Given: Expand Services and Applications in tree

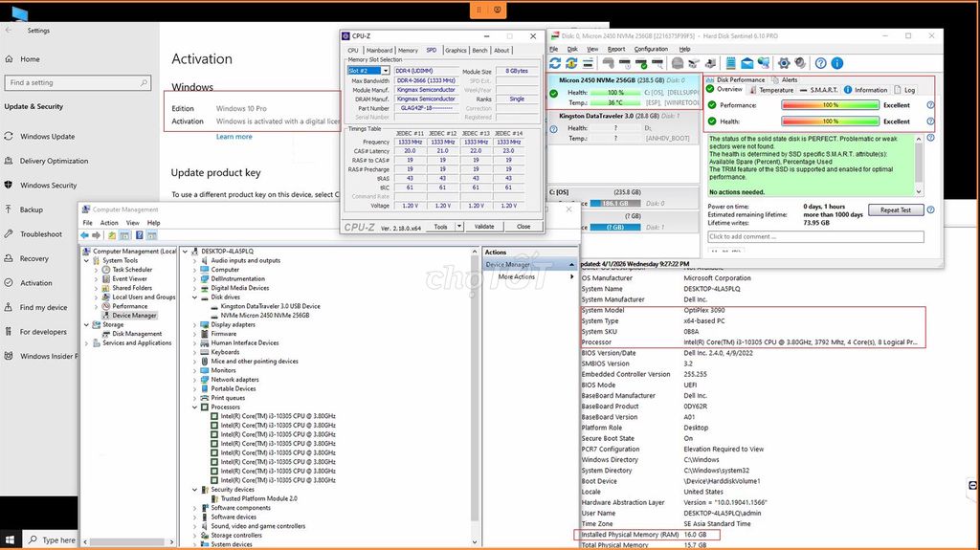Looking at the screenshot, I should [x=86, y=343].
